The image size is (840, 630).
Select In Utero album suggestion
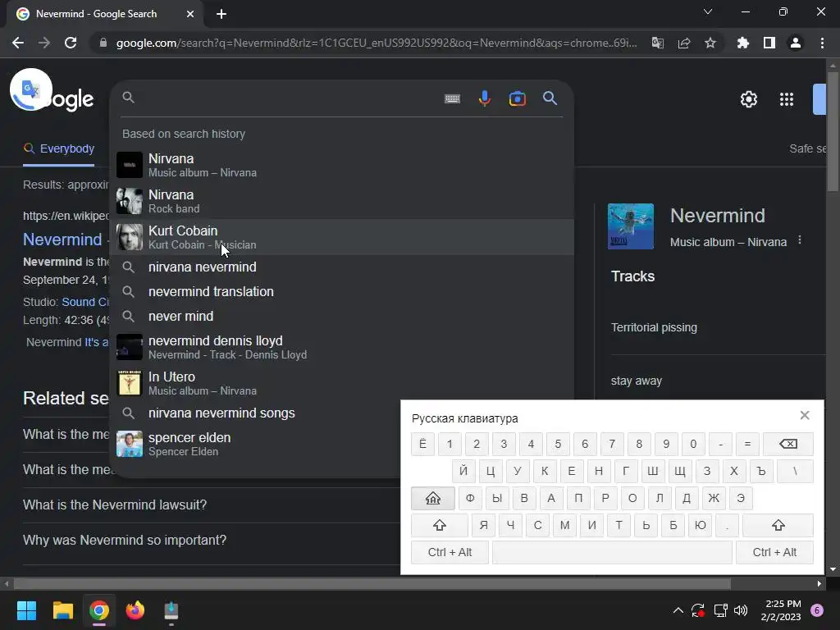pos(342,383)
